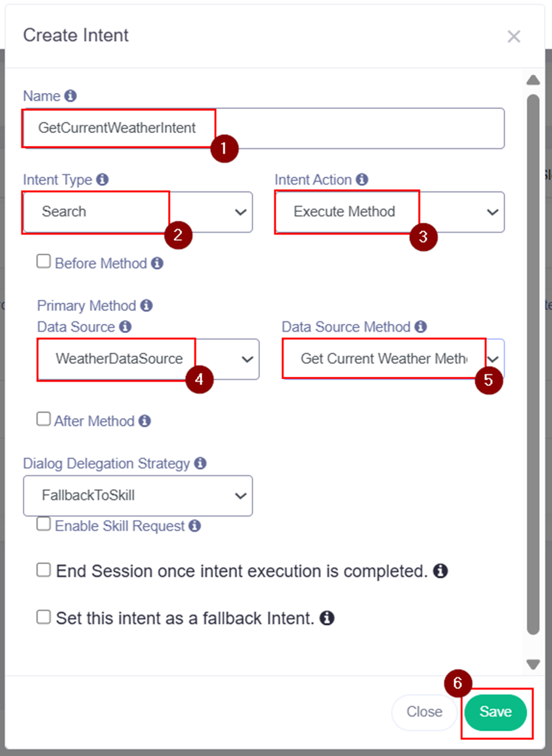Click the info icon next to Name
The image size is (552, 756).
pos(71,96)
